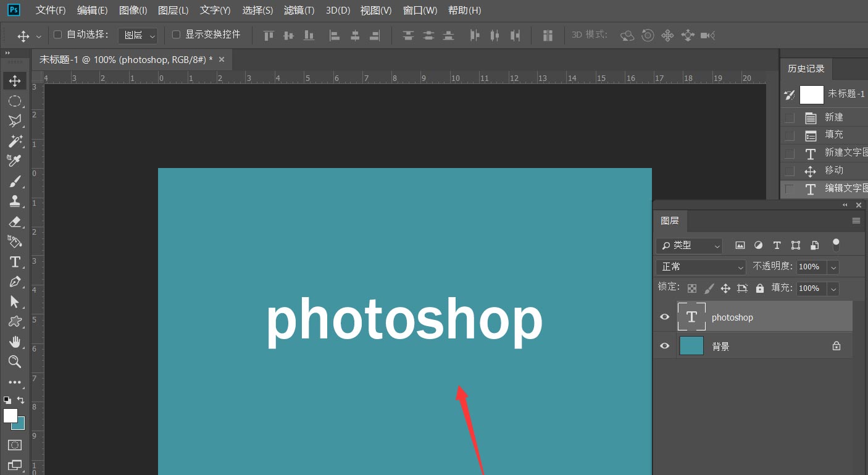The width and height of the screenshot is (868, 475).
Task: Hide the photoshop text layer
Action: click(x=665, y=317)
